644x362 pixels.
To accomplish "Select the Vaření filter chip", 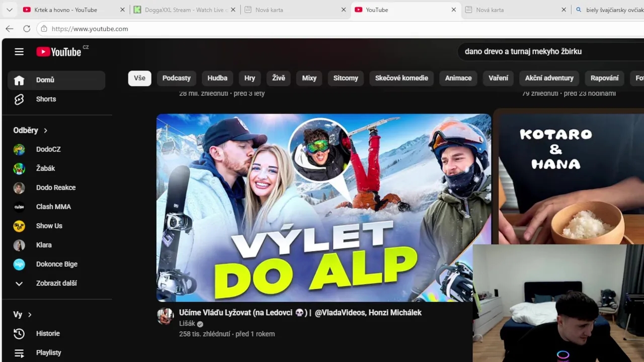I will tap(499, 78).
